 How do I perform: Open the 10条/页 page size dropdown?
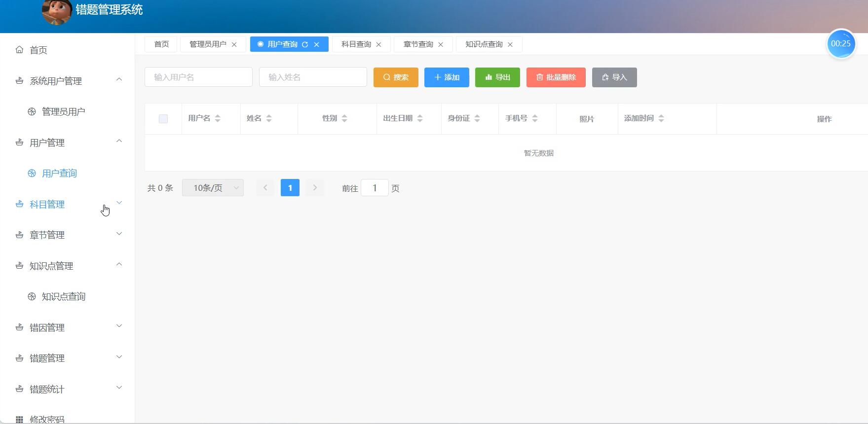pos(213,188)
